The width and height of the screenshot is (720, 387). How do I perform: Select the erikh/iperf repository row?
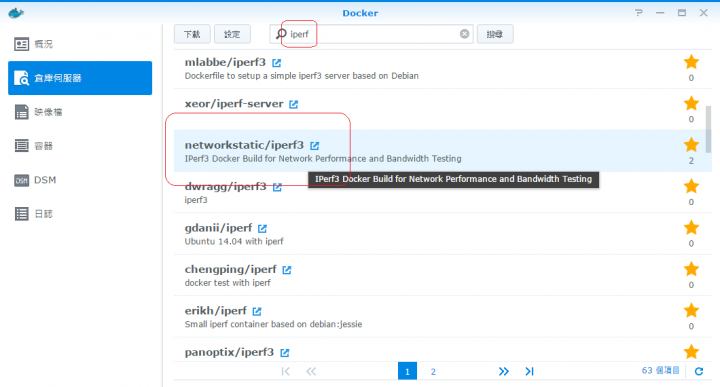click(443, 316)
